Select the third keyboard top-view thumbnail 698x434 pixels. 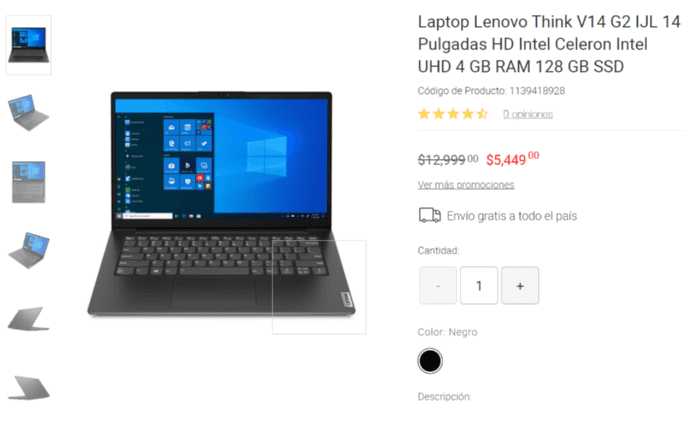[28, 182]
